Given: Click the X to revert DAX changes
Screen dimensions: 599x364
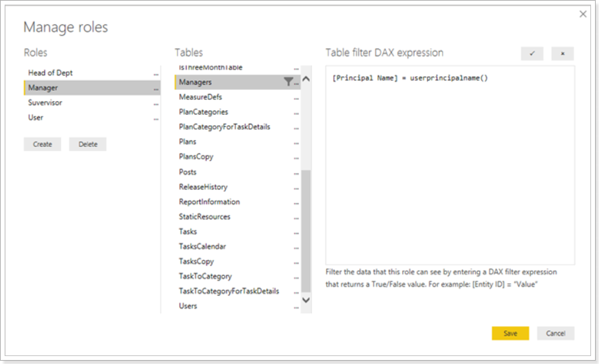Looking at the screenshot, I should (x=563, y=54).
